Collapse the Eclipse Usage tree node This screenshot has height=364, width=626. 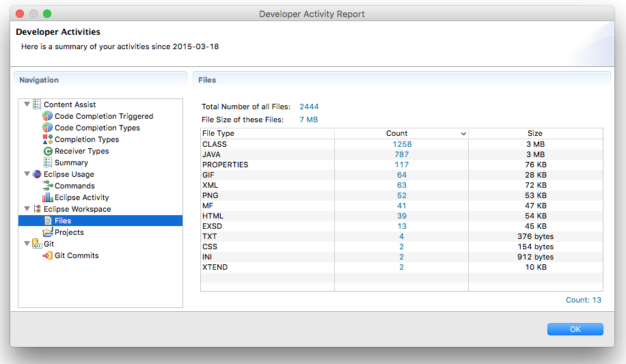(x=27, y=175)
